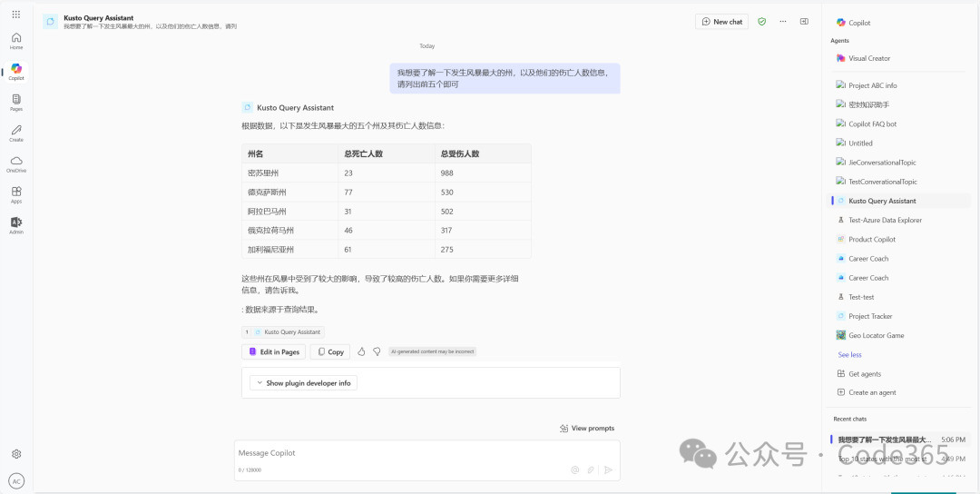Open Copilot from the left rail
This screenshot has width=980, height=494.
tap(16, 72)
